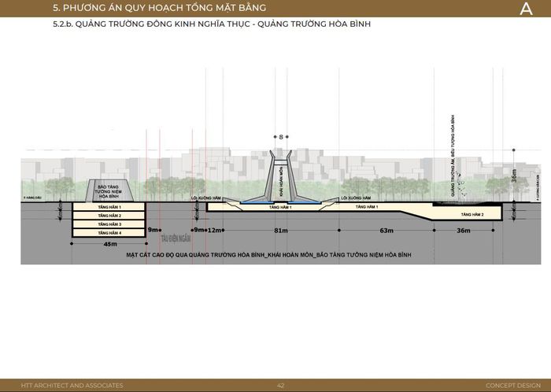Click footer text 'HTT ARCHITECT AND ASSOCIATES'
The width and height of the screenshot is (551, 392).
(x=72, y=386)
